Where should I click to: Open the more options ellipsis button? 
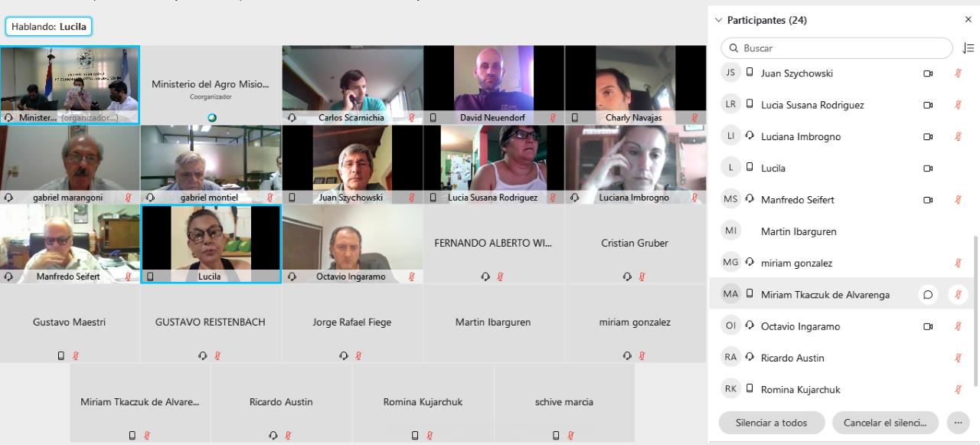point(958,422)
